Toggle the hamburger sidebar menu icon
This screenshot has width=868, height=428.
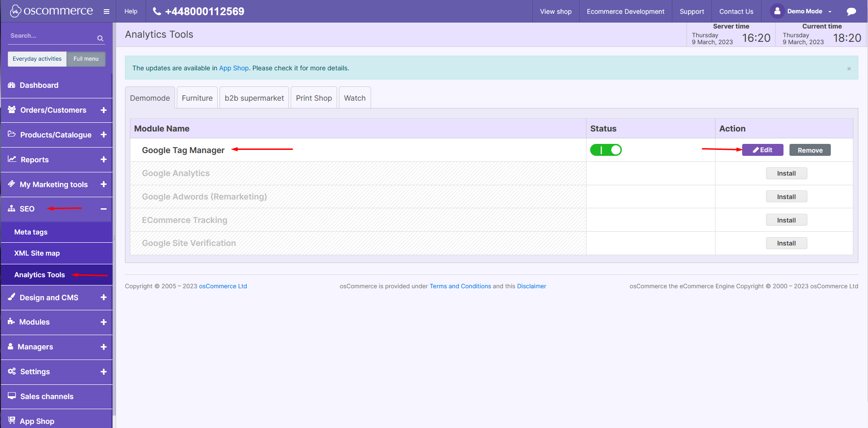pos(107,11)
